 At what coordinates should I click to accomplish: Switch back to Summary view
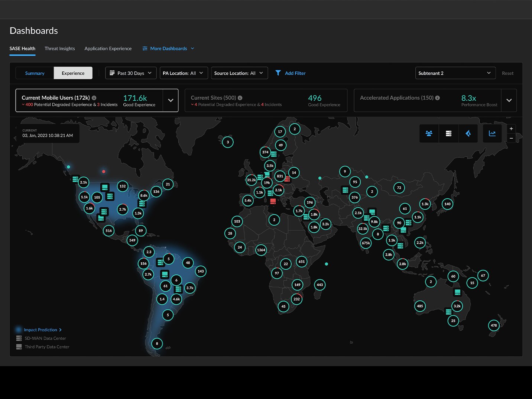[x=34, y=73]
